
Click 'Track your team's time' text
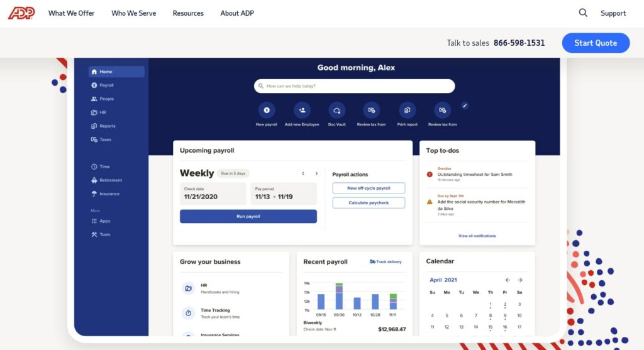point(220,317)
